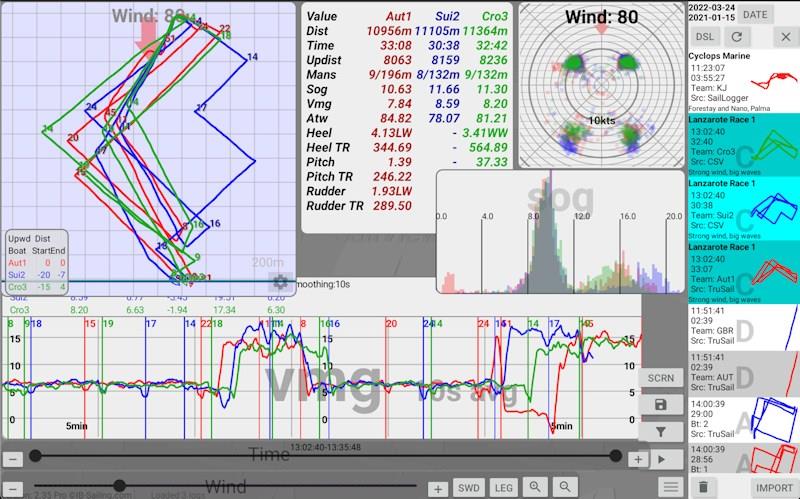Click the Vmg row label

coord(319,104)
